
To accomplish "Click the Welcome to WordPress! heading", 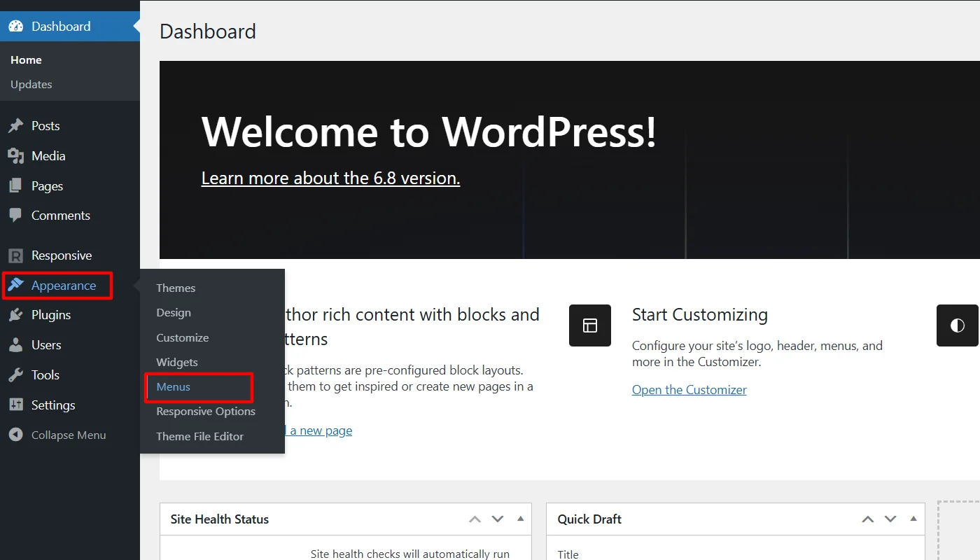I will (429, 131).
